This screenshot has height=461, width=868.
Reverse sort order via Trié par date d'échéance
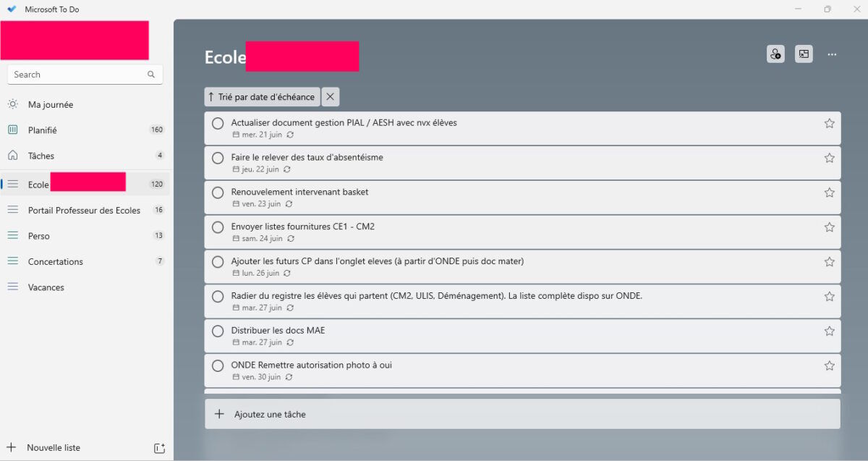(x=262, y=97)
